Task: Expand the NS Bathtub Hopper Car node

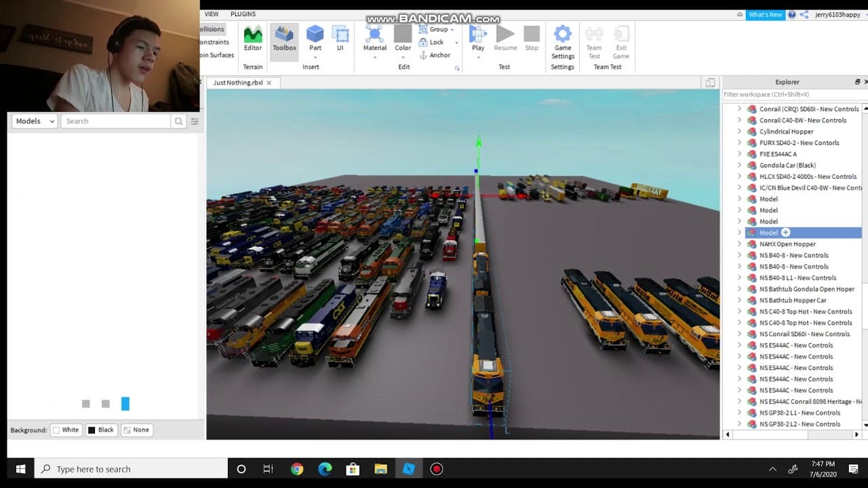Action: (x=739, y=300)
